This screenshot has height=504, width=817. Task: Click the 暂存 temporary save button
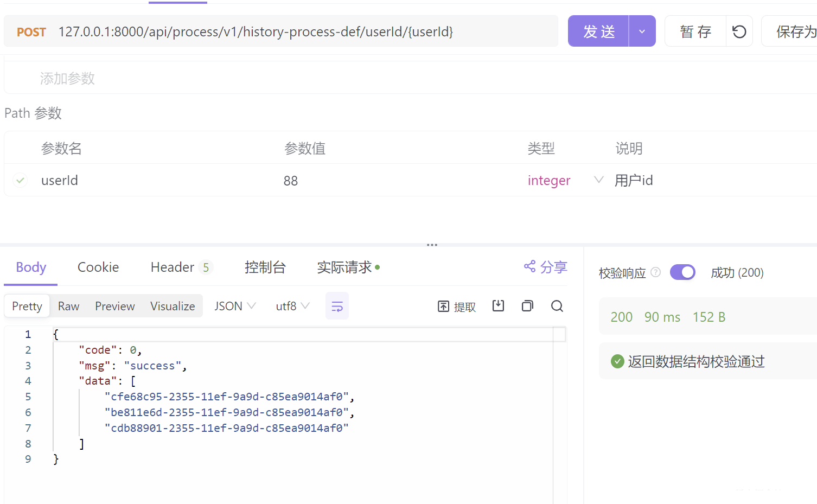[695, 31]
